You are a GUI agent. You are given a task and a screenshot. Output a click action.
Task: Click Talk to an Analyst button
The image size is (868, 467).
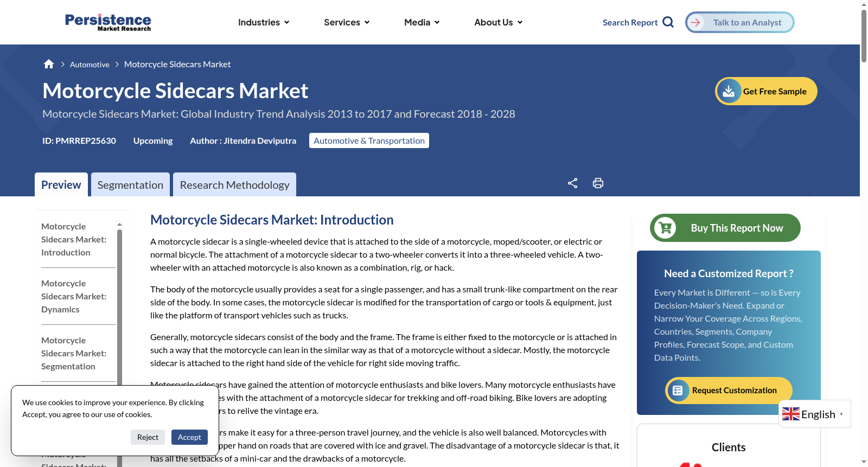(x=740, y=22)
